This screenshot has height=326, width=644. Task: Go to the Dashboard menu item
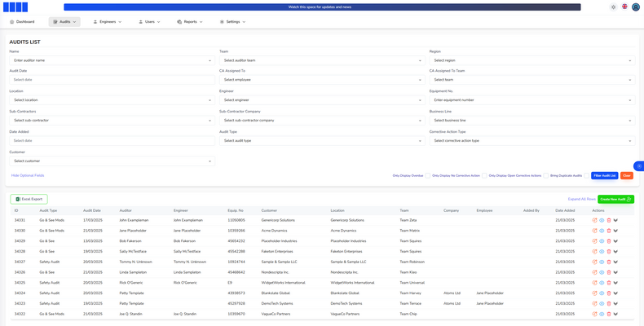pyautogui.click(x=22, y=22)
